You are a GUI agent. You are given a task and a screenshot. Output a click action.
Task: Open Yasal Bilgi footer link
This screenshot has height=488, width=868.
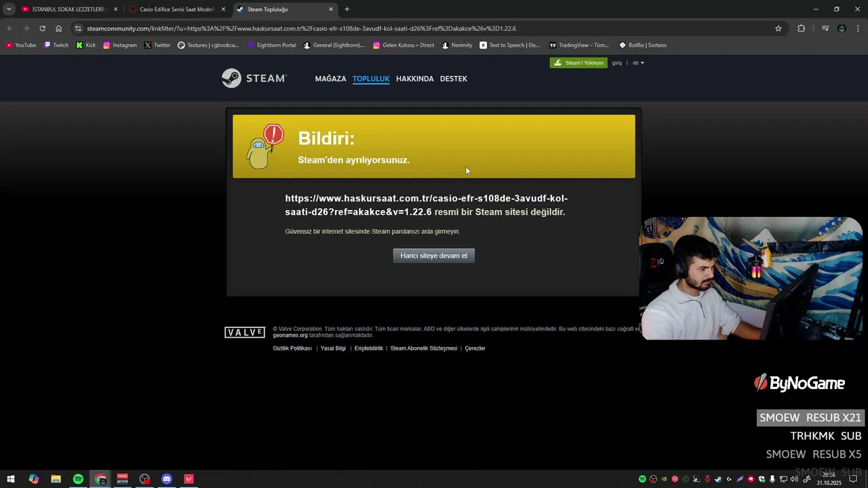[x=333, y=348]
